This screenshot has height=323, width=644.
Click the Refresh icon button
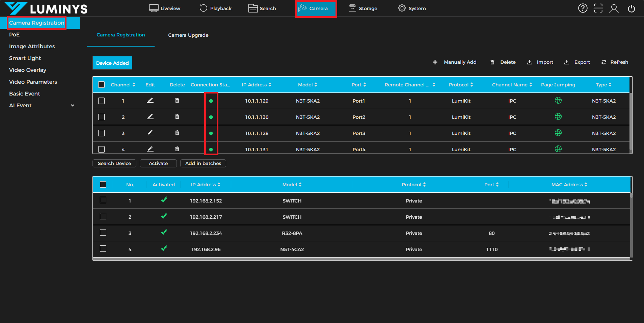pyautogui.click(x=604, y=62)
